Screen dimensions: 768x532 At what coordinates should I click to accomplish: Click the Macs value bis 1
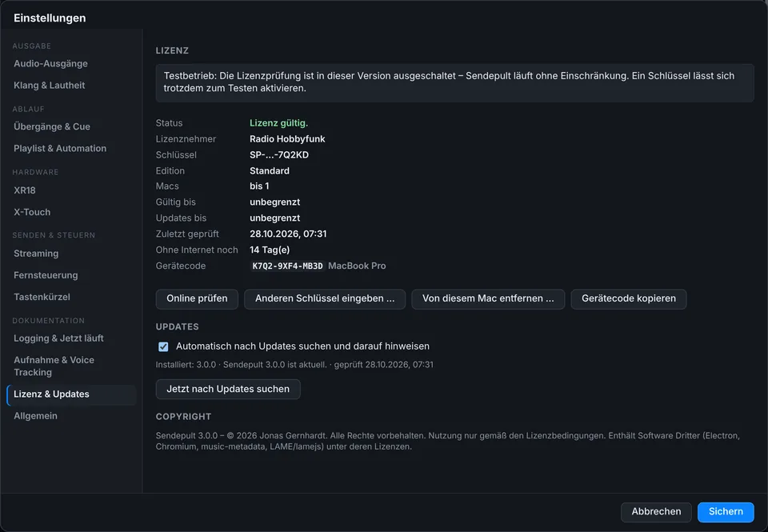pyautogui.click(x=259, y=186)
